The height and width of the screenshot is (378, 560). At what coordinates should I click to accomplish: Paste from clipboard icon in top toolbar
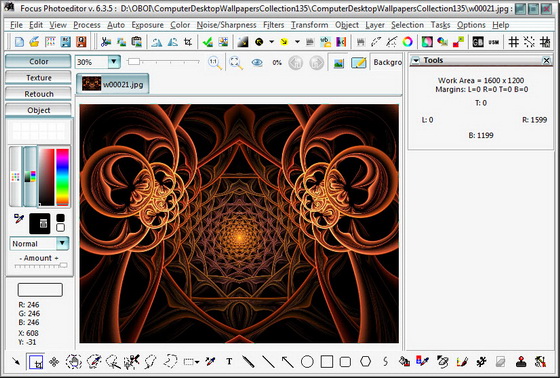pos(136,42)
